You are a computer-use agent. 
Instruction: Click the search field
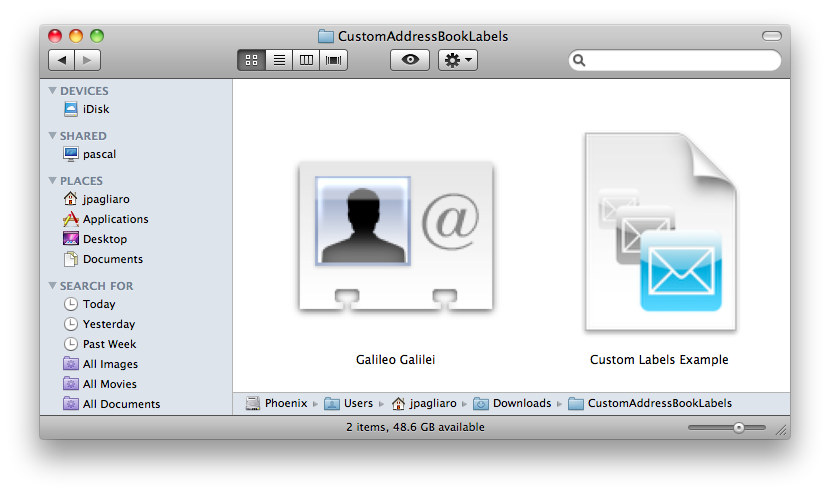coord(680,61)
